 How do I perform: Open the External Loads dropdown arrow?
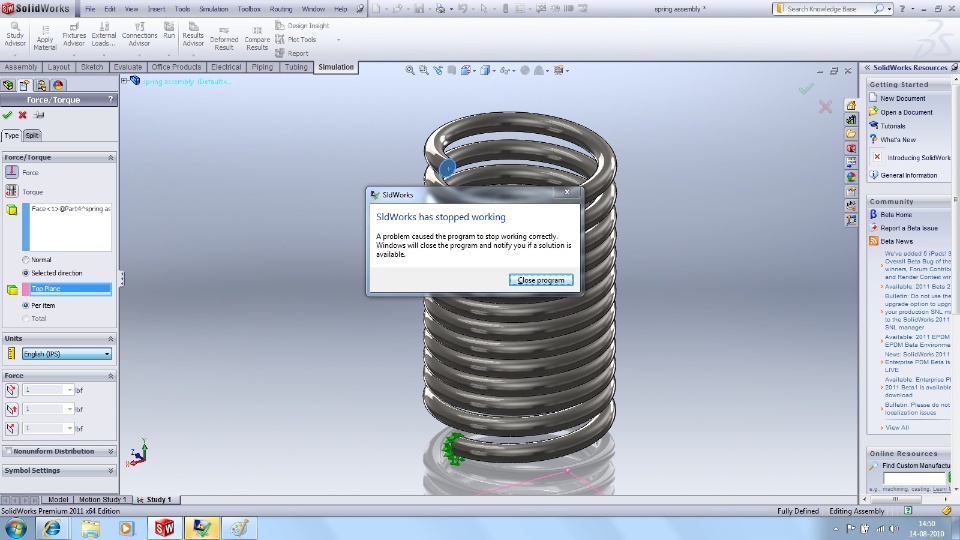point(103,54)
